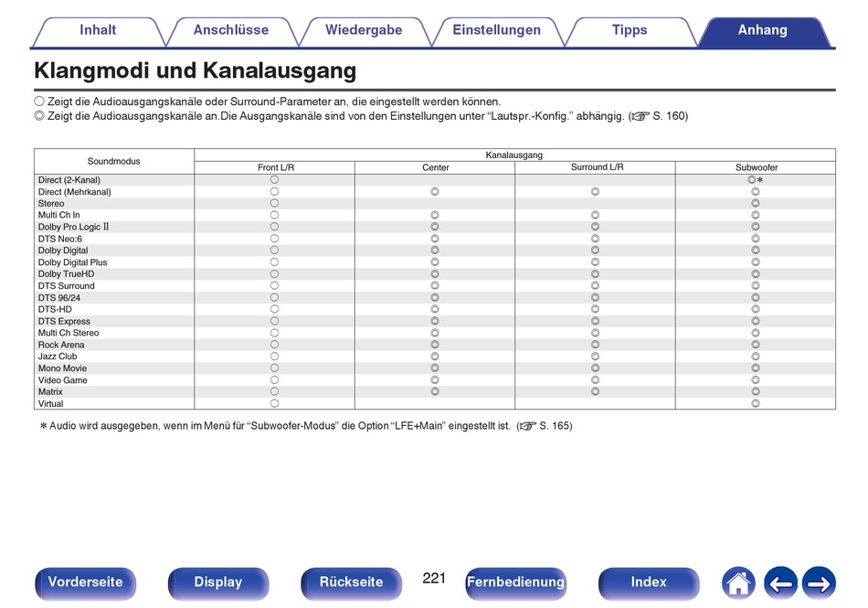Viewport: 868px width, 608px height.
Task: Click Surround L/R circle in Dolby Digital Plus row
Action: 595,261
